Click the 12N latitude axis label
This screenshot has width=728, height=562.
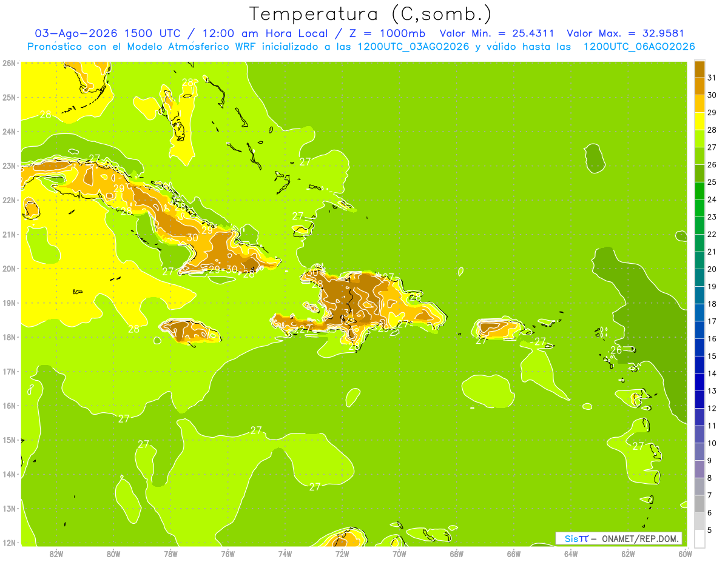(9, 543)
